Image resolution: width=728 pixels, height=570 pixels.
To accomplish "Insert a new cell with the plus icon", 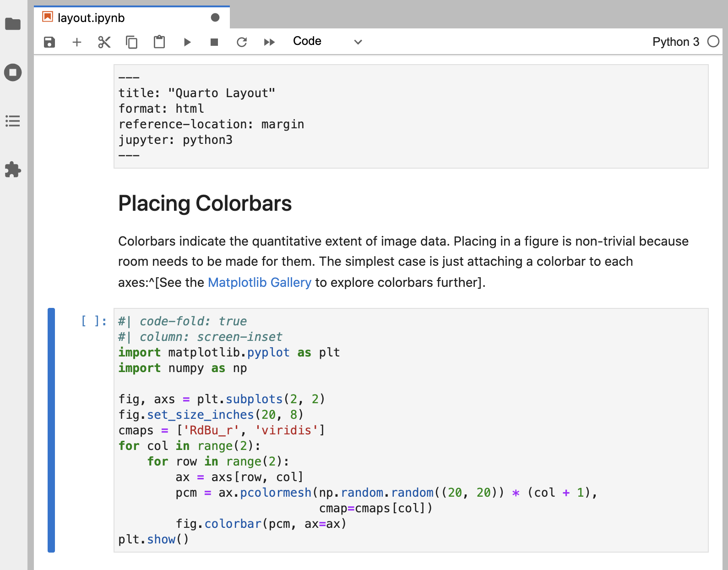I will point(77,42).
